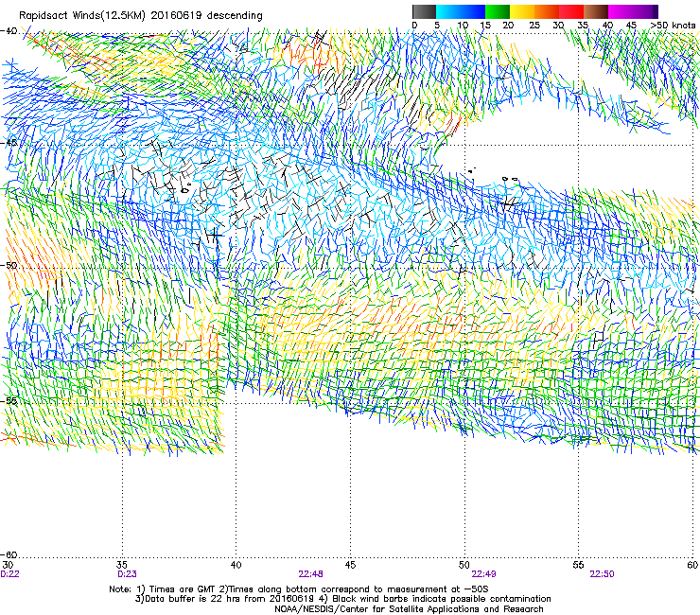
Task: Click the purple '22:50' time label
Action: coord(602,574)
